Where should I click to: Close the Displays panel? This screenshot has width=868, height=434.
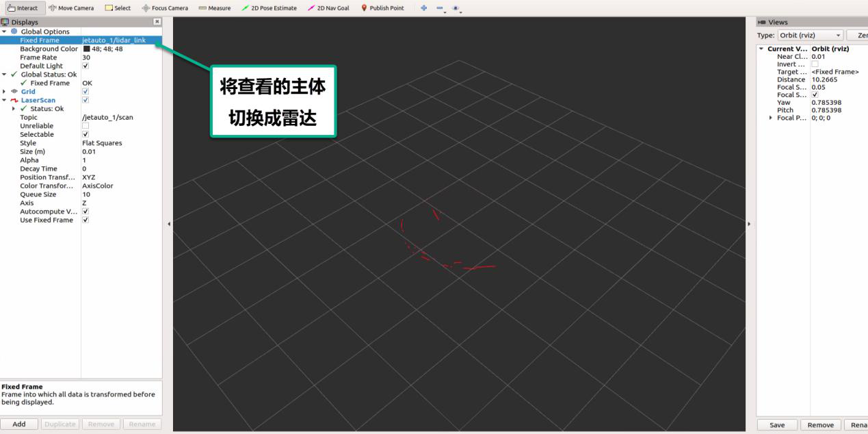click(x=157, y=22)
